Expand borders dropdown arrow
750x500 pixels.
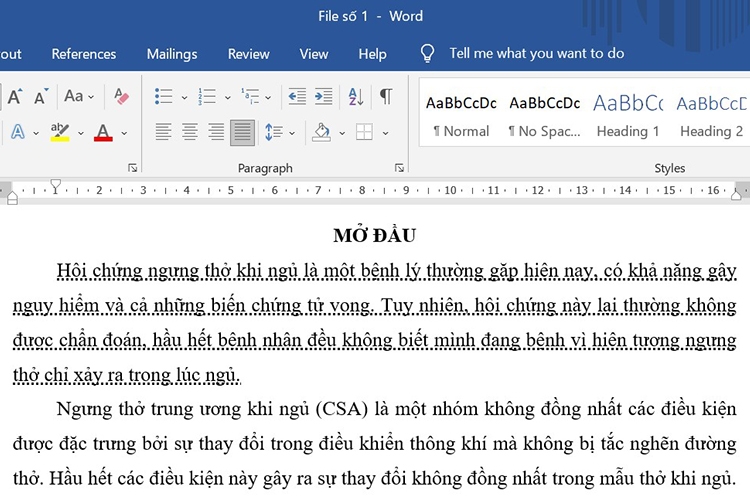pos(386,133)
